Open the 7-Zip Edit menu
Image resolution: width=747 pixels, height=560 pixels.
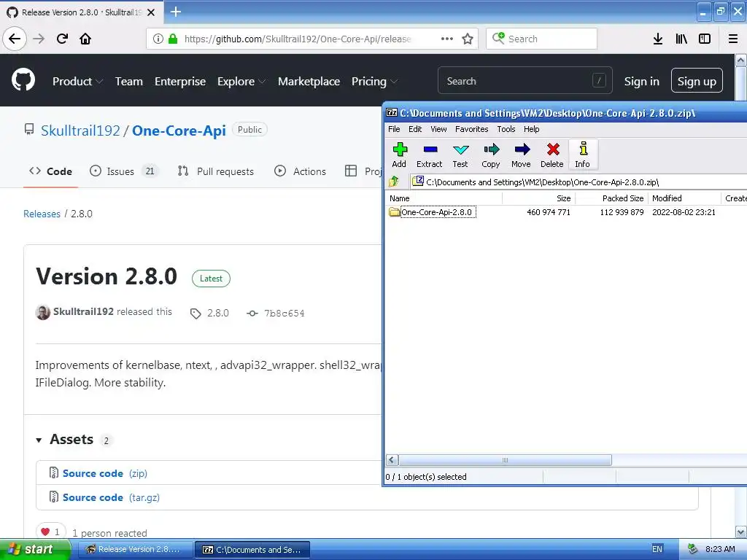pyautogui.click(x=415, y=129)
